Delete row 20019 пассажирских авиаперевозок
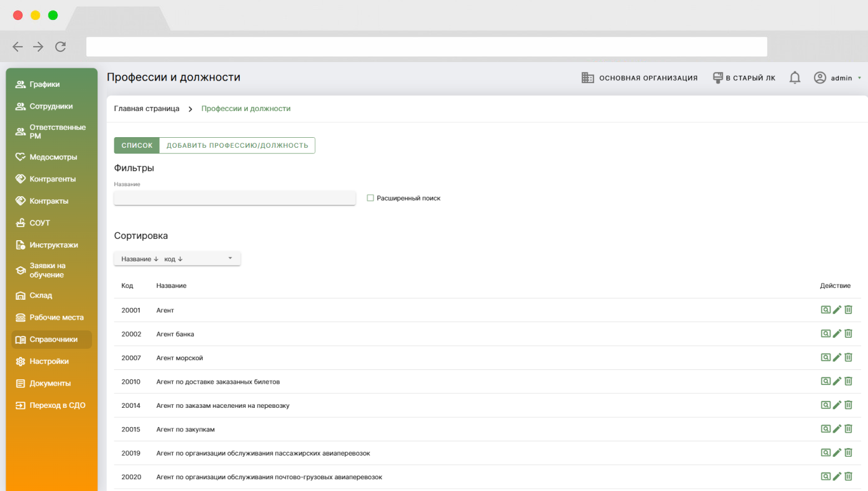 (x=848, y=453)
